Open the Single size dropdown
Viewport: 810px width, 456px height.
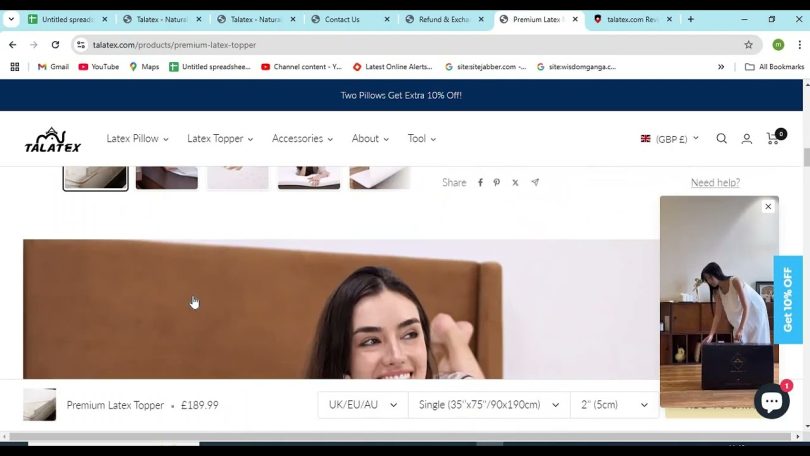click(x=487, y=405)
